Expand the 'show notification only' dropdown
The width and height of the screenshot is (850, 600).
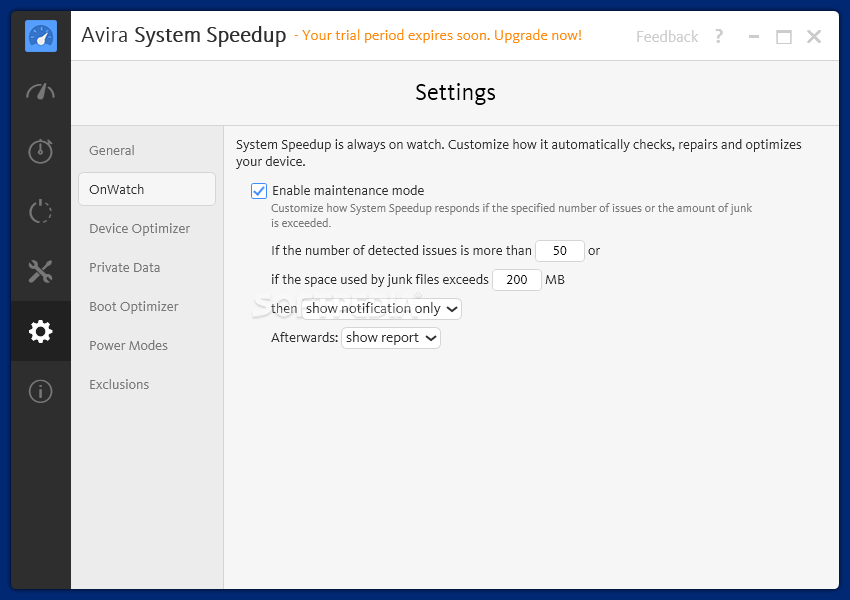pyautogui.click(x=381, y=308)
